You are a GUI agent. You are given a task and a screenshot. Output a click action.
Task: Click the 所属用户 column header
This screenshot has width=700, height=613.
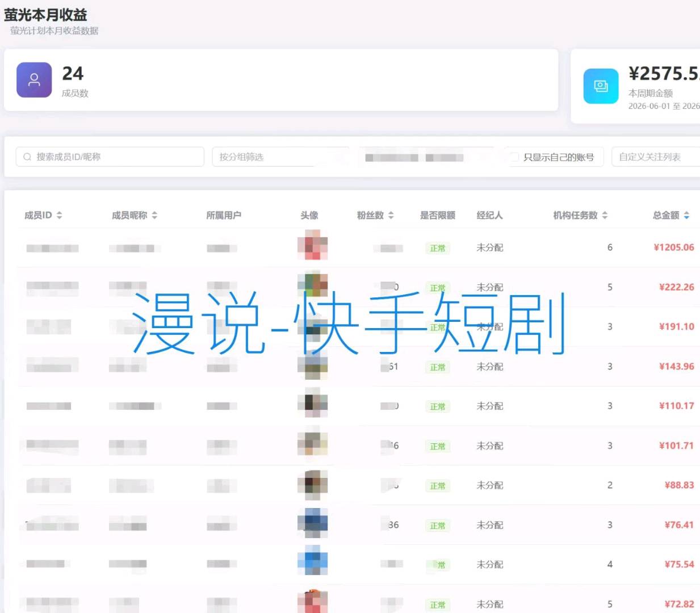(x=224, y=215)
